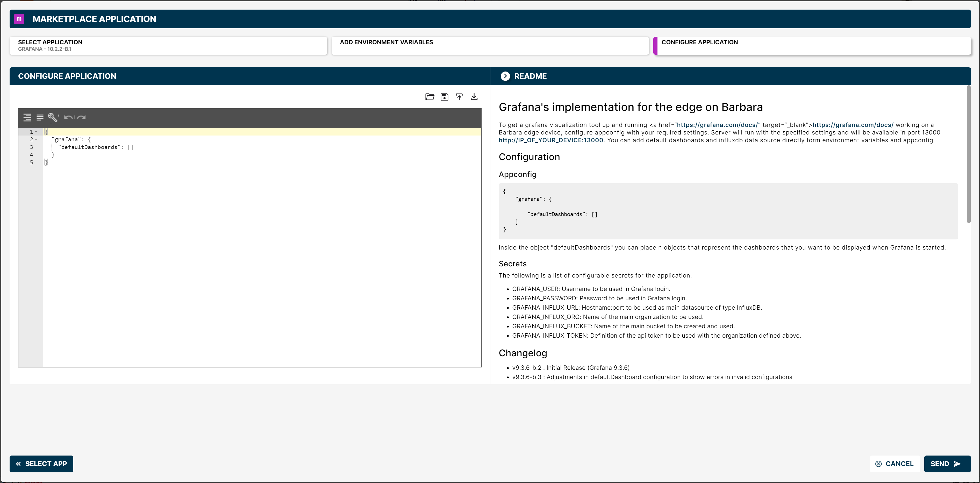Auto-fix JSON with the wrench icon

click(53, 118)
